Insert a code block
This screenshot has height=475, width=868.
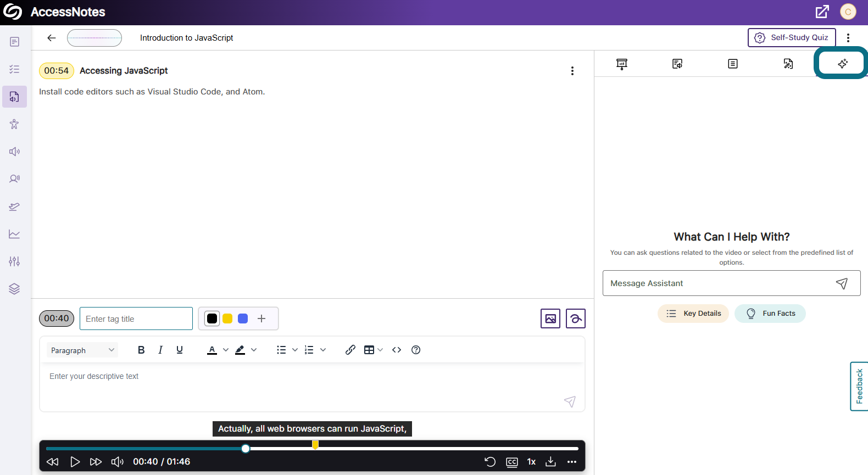tap(397, 350)
